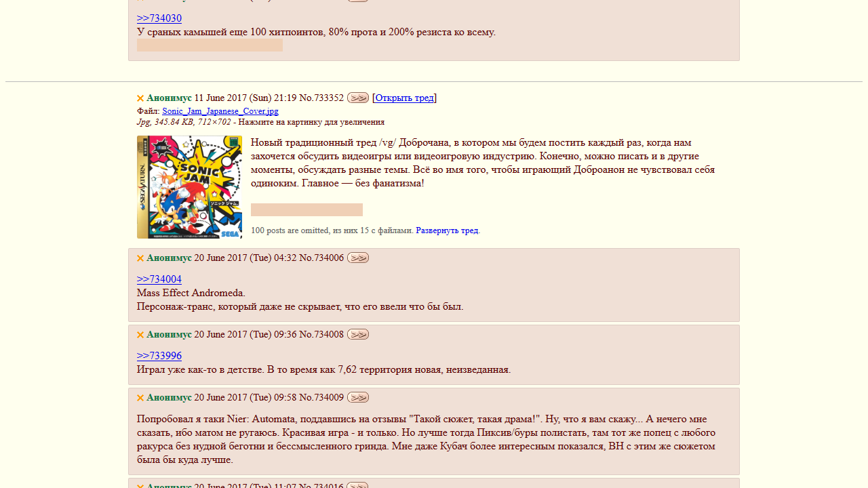Click the orange X icon on post No.734009
The height and width of the screenshot is (488, 868).
pos(140,398)
